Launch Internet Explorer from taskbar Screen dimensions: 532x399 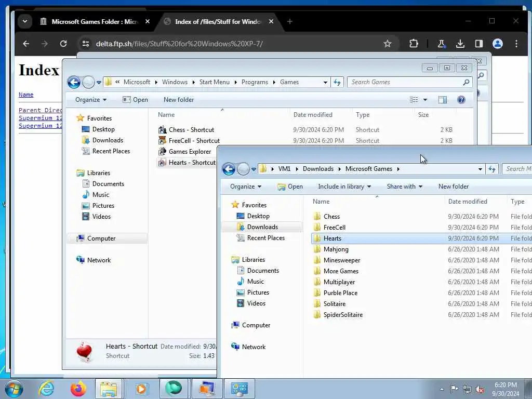click(46, 389)
